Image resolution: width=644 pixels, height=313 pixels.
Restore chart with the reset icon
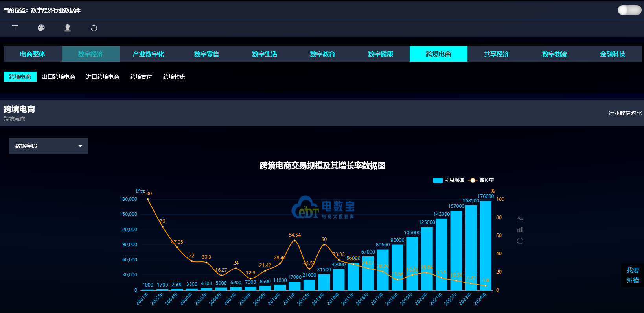click(520, 241)
